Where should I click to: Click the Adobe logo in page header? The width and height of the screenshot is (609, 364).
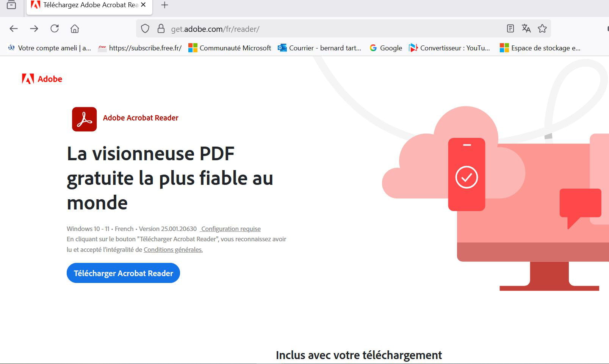[x=42, y=79]
